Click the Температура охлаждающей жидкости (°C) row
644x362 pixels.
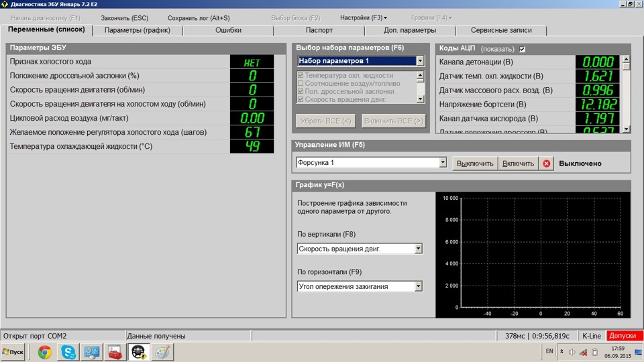[142, 147]
